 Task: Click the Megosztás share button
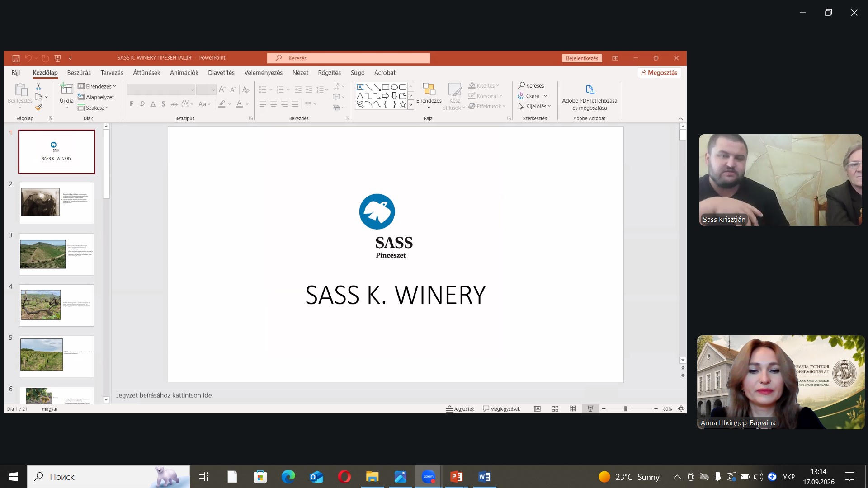tap(659, 73)
